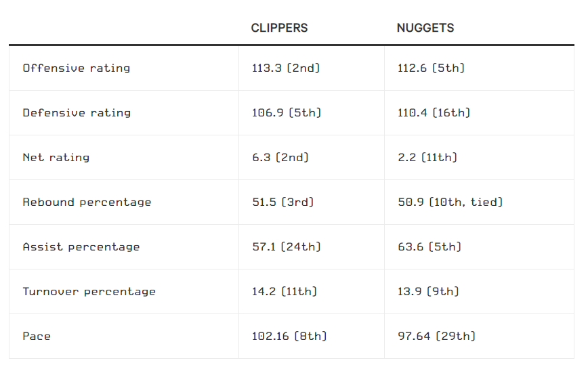Click Clippers net rating 6.3 (2nd)
588x369 pixels.
(280, 157)
